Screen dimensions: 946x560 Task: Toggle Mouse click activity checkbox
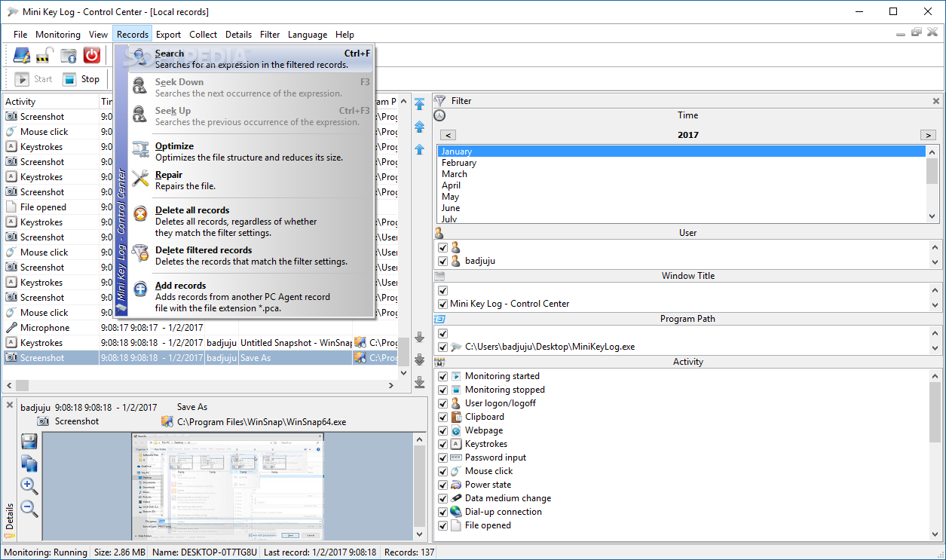pyautogui.click(x=443, y=471)
